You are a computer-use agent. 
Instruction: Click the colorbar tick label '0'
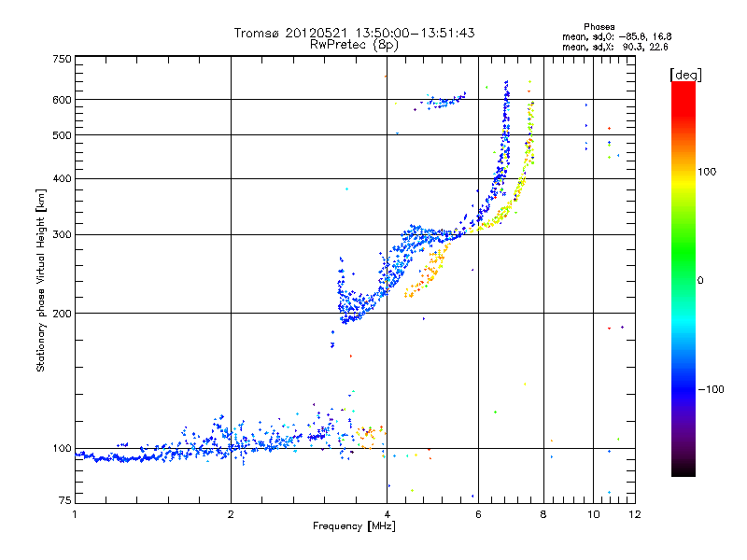700,280
